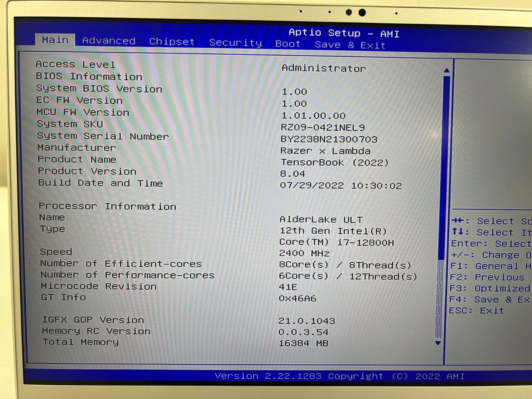
Task: Select the GT Info label
Action: tap(64, 297)
